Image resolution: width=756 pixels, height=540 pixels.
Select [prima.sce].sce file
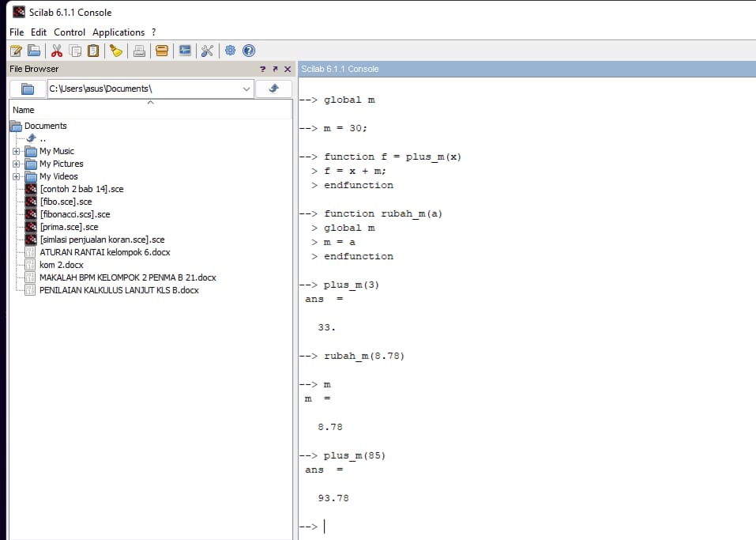[x=69, y=227]
